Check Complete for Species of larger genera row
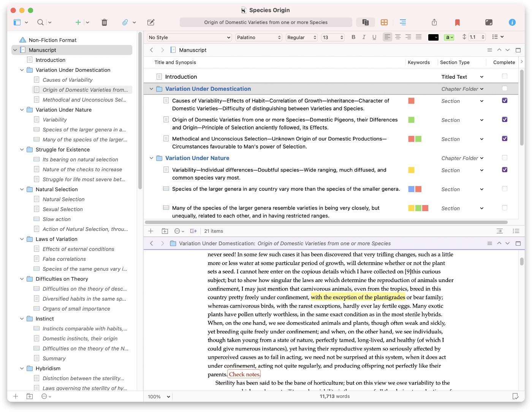The width and height of the screenshot is (532, 412). (505, 189)
